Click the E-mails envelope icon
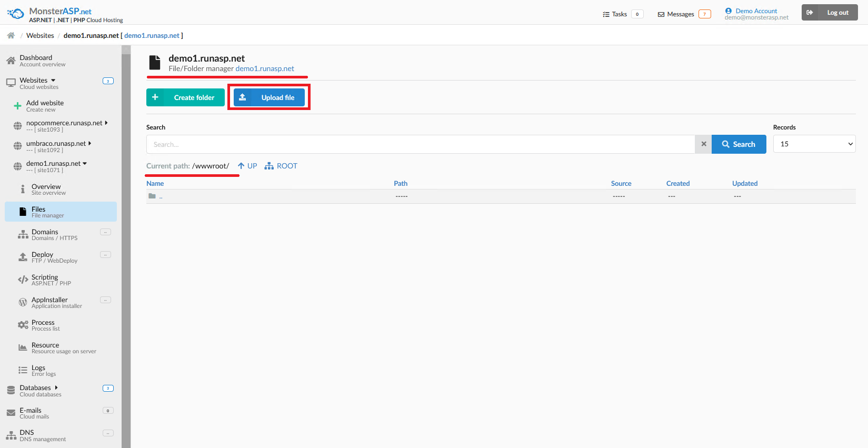868x448 pixels. click(11, 413)
